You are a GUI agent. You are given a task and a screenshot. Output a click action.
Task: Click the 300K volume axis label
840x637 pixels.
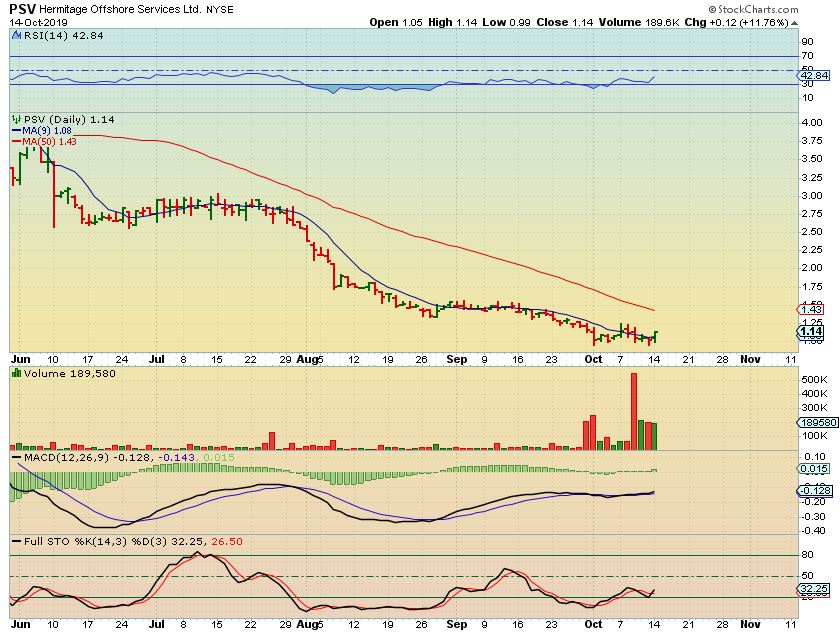click(814, 408)
